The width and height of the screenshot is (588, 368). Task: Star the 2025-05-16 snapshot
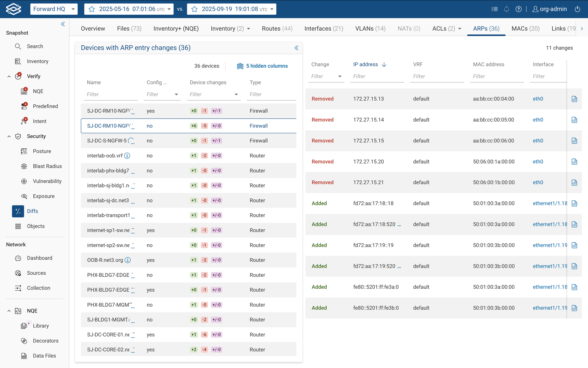click(92, 9)
